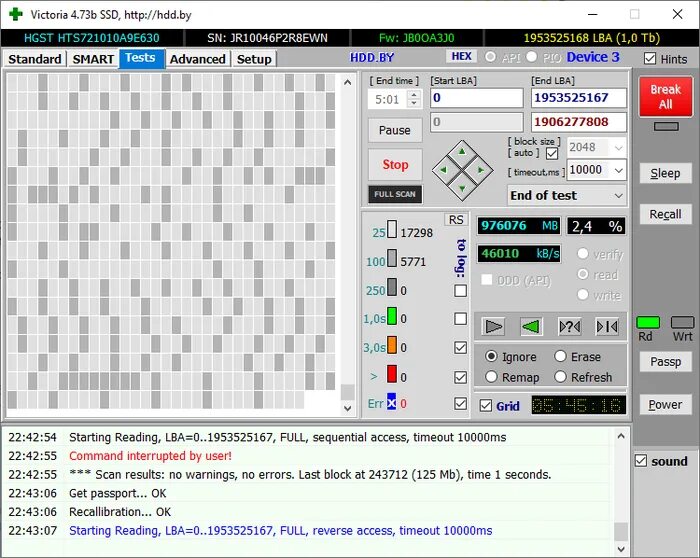Toggle the block size auto checkbox
The width and height of the screenshot is (700, 558).
click(x=552, y=154)
